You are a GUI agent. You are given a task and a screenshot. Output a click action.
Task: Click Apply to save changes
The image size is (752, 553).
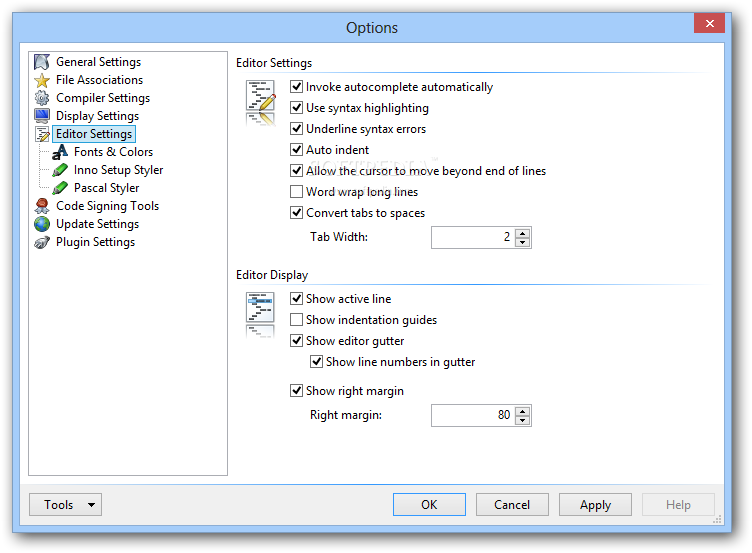(x=595, y=505)
